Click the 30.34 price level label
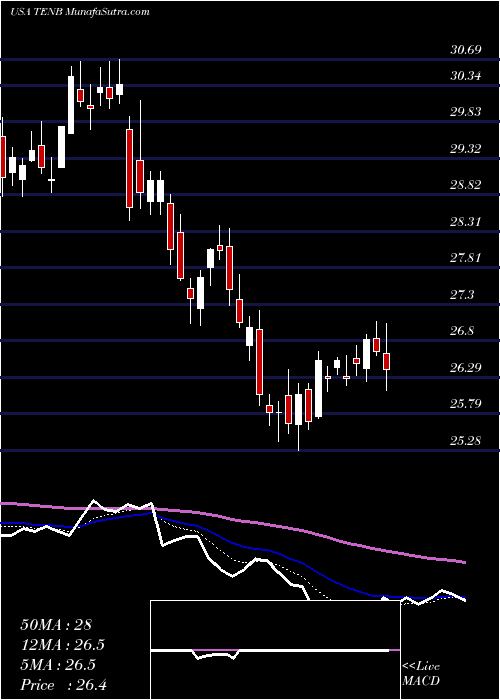Screen dimensions: 500x700 click(x=466, y=76)
